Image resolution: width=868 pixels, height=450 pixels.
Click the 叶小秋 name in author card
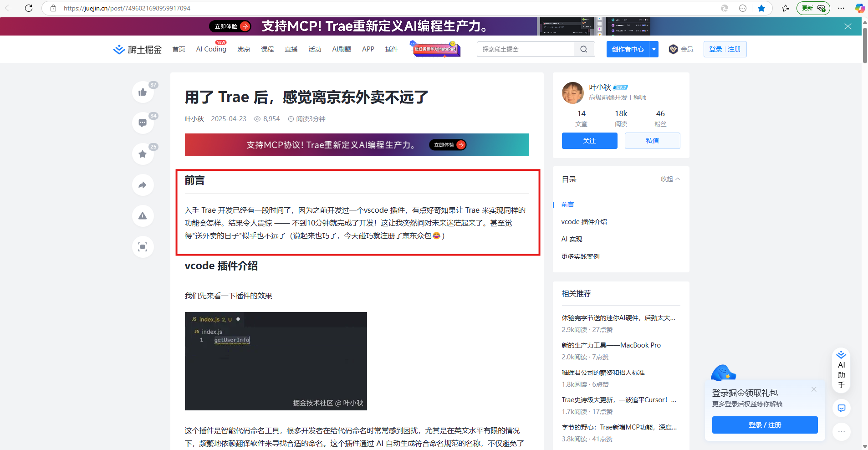pyautogui.click(x=600, y=87)
